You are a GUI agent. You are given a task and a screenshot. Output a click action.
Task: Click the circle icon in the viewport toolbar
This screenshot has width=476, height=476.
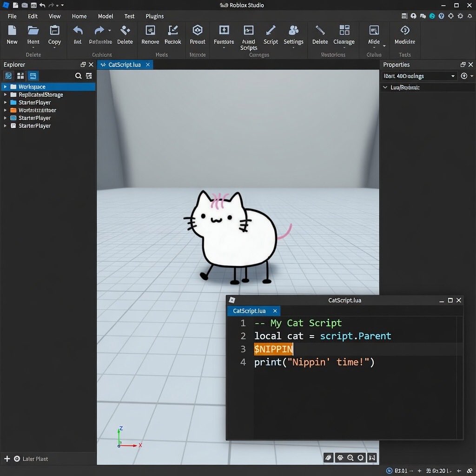pos(361,458)
